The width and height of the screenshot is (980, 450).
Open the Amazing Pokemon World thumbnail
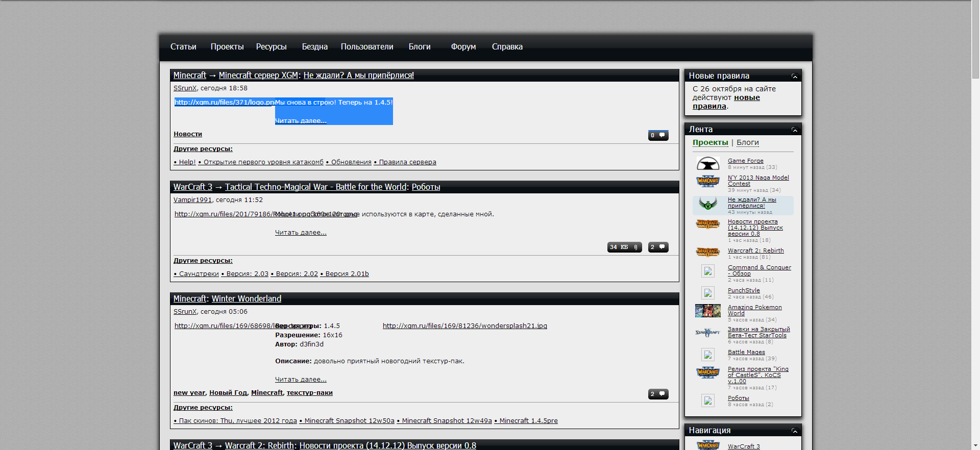[708, 311]
